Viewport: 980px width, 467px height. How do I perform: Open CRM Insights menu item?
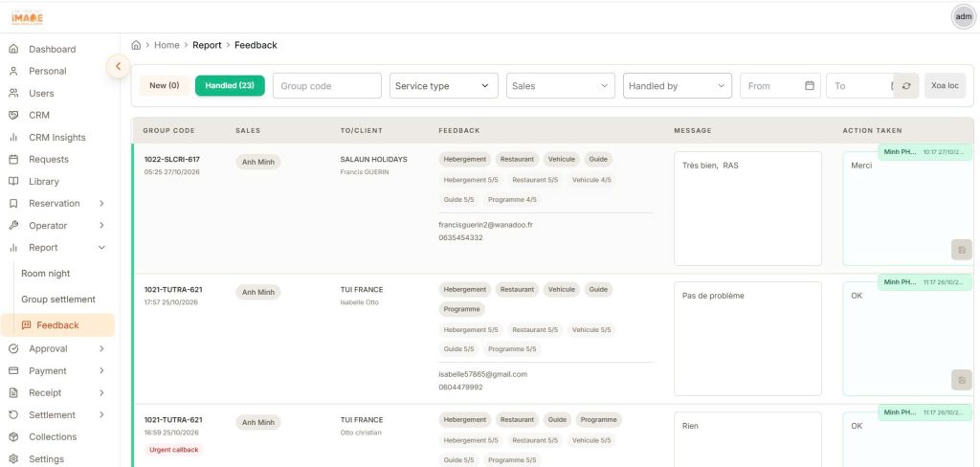coord(56,138)
